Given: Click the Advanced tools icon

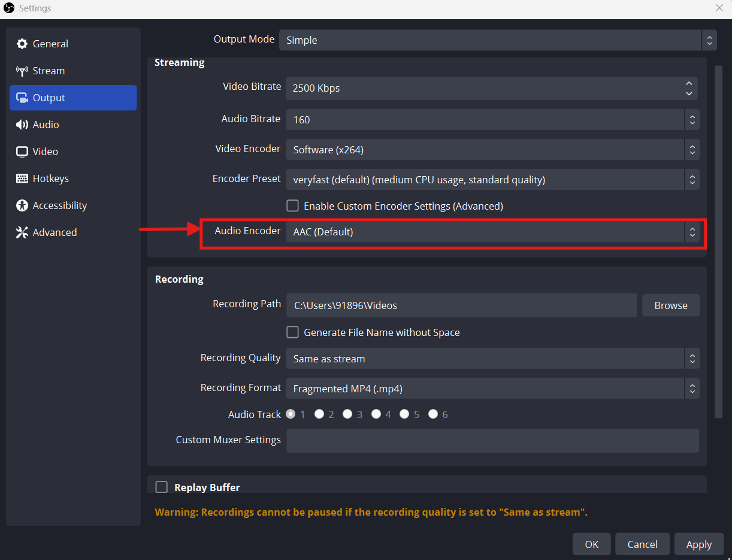Looking at the screenshot, I should pos(22,232).
